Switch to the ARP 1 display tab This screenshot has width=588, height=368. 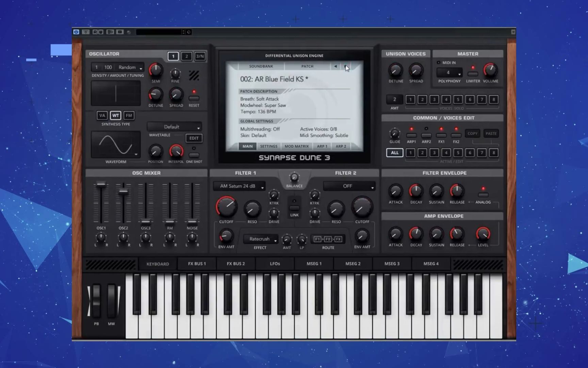tap(322, 146)
